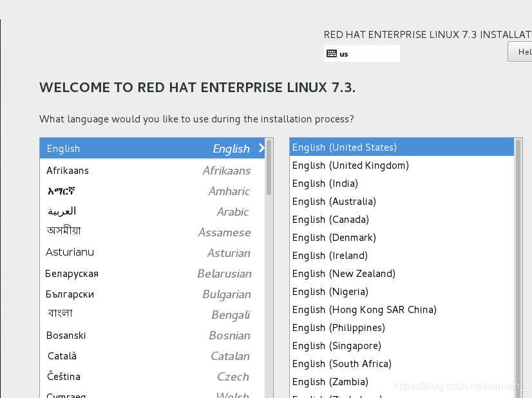Screen dimensions: 532x398
Task: Select Bulgarian language
Action: click(153, 294)
